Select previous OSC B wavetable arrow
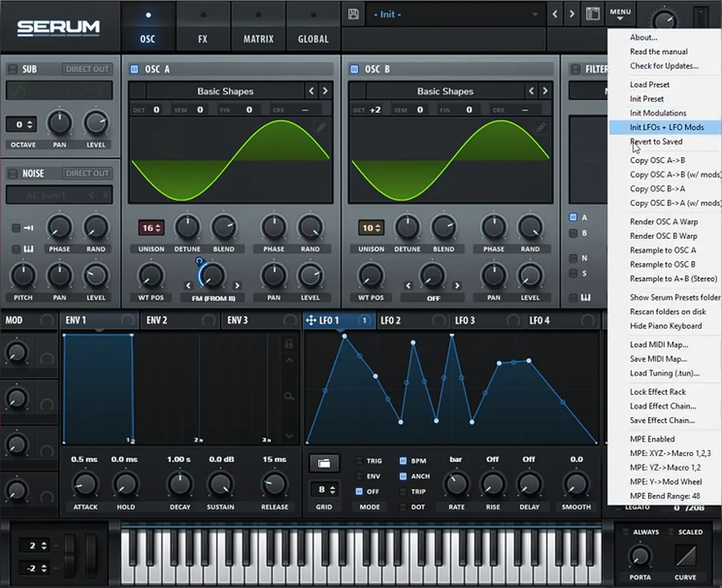 [531, 91]
